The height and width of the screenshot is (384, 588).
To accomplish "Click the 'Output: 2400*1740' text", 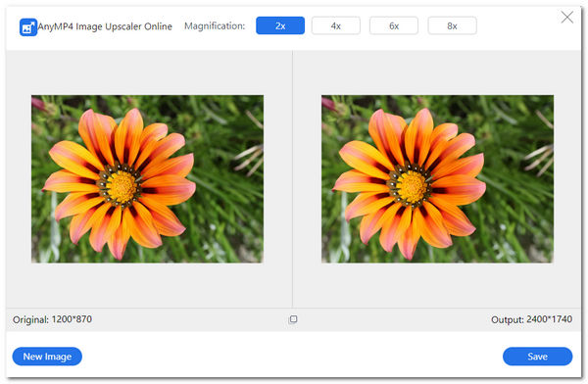I will [x=532, y=319].
